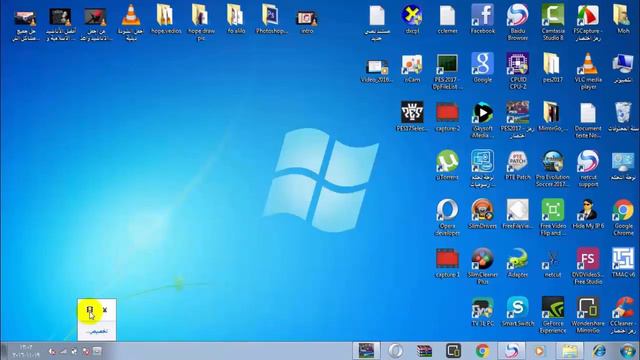This screenshot has height=360, width=640.
Task: Open the netcut scissors shortcut
Action: pyautogui.click(x=553, y=262)
